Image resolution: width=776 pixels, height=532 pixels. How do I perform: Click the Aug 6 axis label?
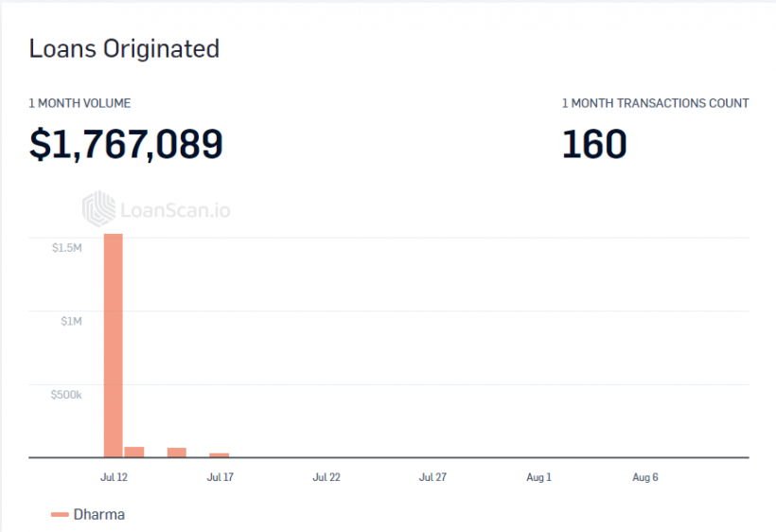click(x=645, y=477)
